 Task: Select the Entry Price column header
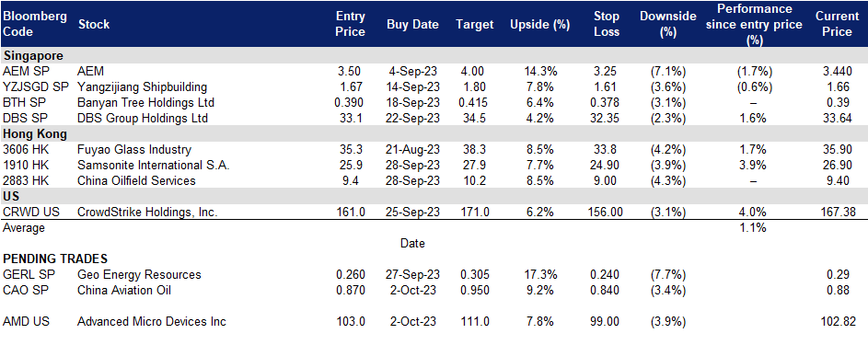[x=351, y=24]
